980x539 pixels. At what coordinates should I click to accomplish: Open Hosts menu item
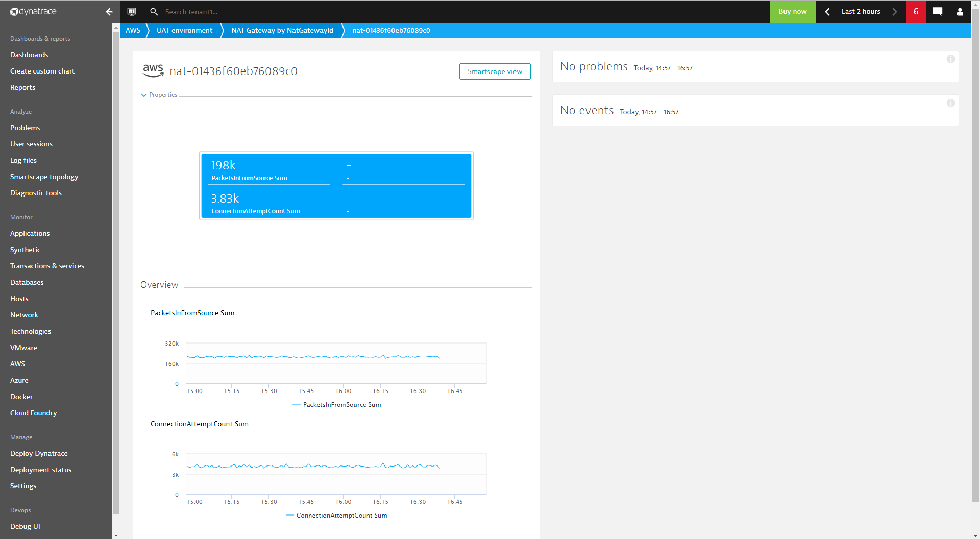[x=19, y=299]
